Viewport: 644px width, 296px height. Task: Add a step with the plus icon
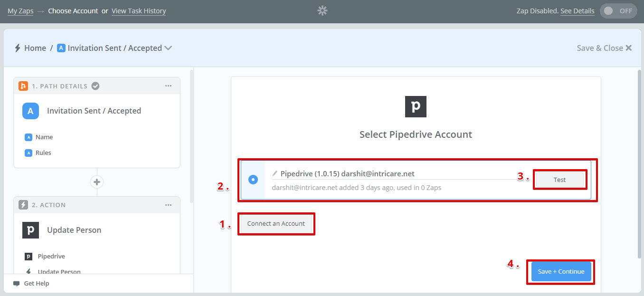[x=97, y=182]
